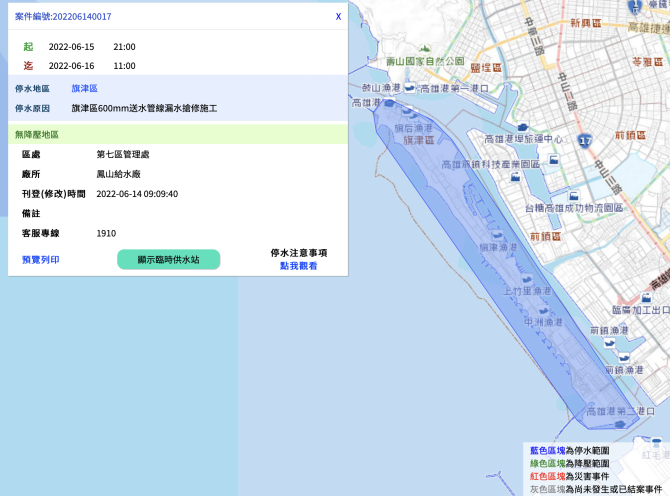Close the case info popup with X
The width and height of the screenshot is (670, 496).
[338, 16]
